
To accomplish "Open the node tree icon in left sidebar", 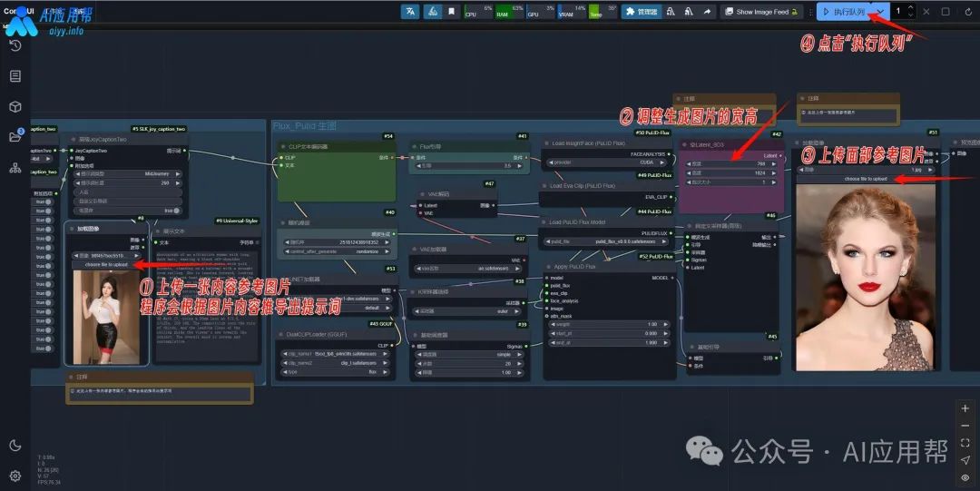I will pyautogui.click(x=15, y=167).
